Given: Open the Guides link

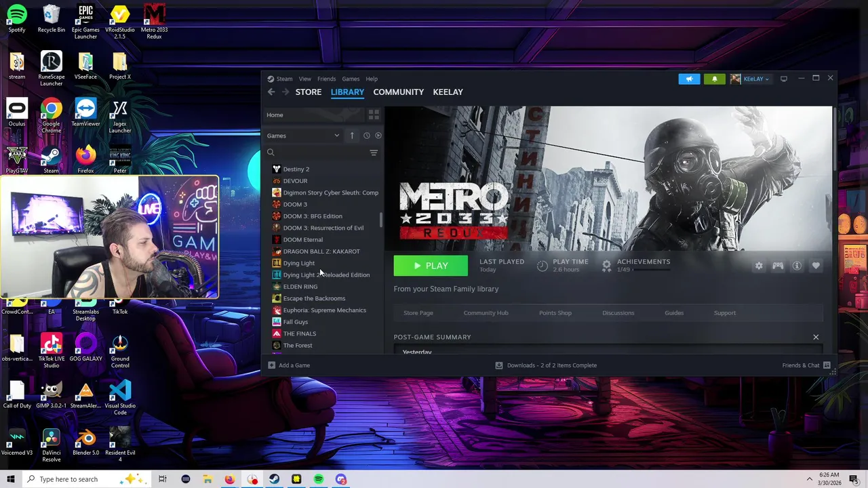Looking at the screenshot, I should point(674,313).
